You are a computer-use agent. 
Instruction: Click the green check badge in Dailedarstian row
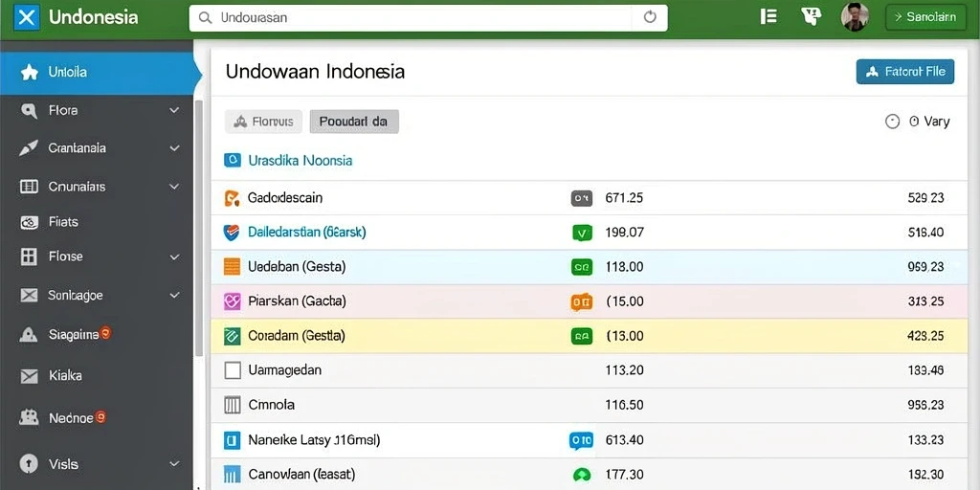coord(582,234)
